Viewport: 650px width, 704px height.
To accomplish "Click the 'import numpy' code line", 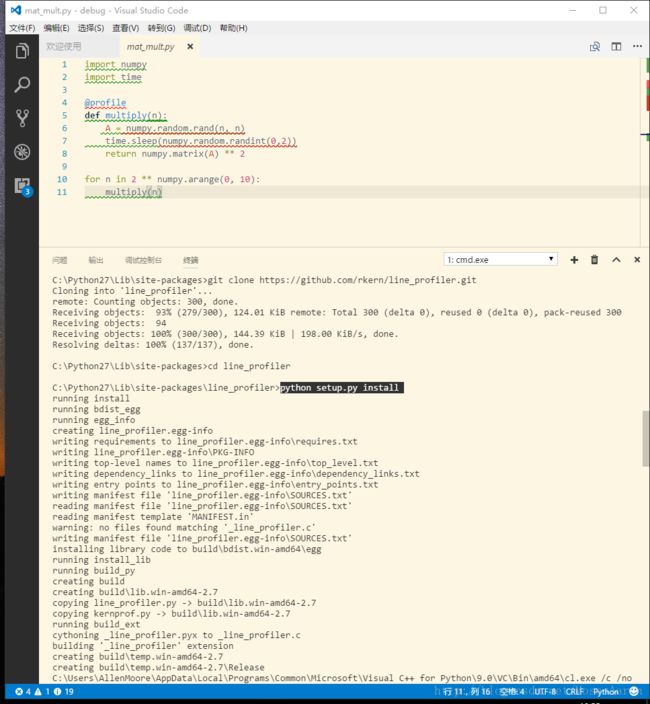I will tap(115, 65).
